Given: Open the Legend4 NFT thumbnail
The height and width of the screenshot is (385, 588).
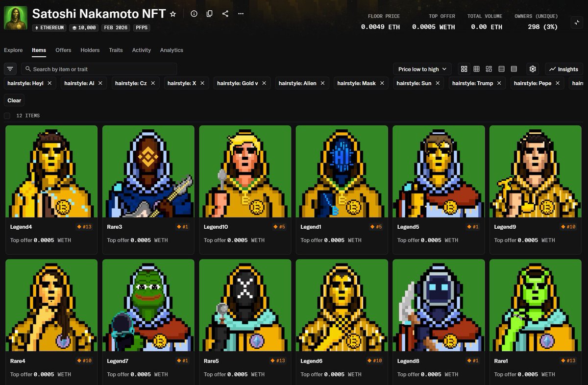Looking at the screenshot, I should (x=51, y=171).
